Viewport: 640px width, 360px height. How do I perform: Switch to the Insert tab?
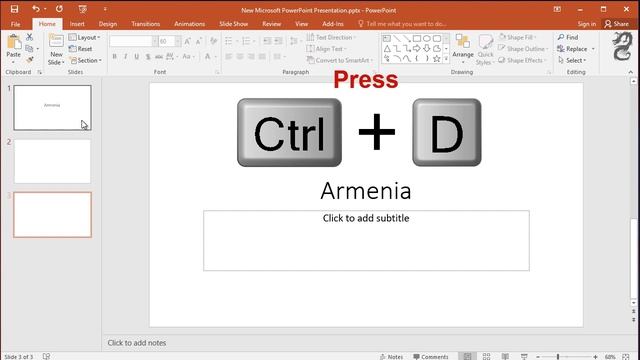coord(77,24)
